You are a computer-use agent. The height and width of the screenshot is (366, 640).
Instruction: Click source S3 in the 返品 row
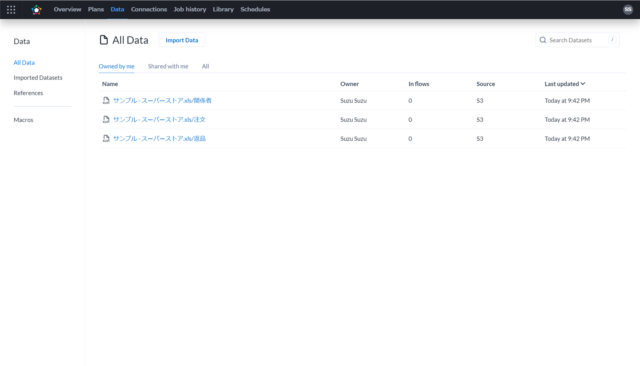click(x=480, y=138)
